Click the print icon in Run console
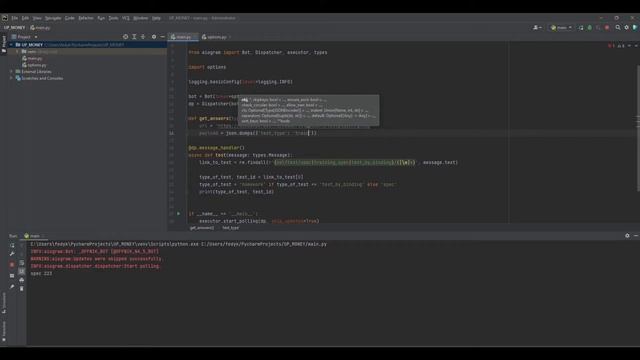The image size is (640, 360). [x=22, y=280]
